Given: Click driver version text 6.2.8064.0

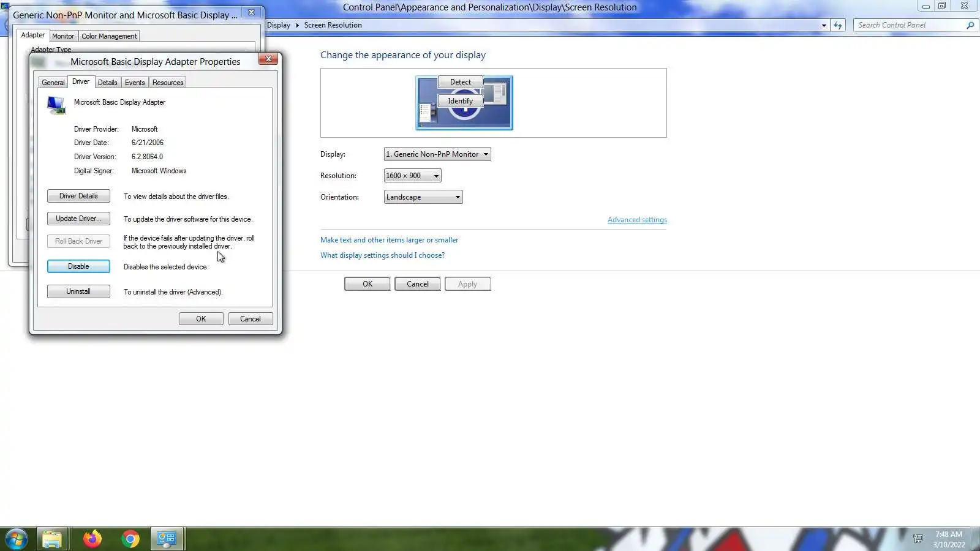Looking at the screenshot, I should 147,157.
